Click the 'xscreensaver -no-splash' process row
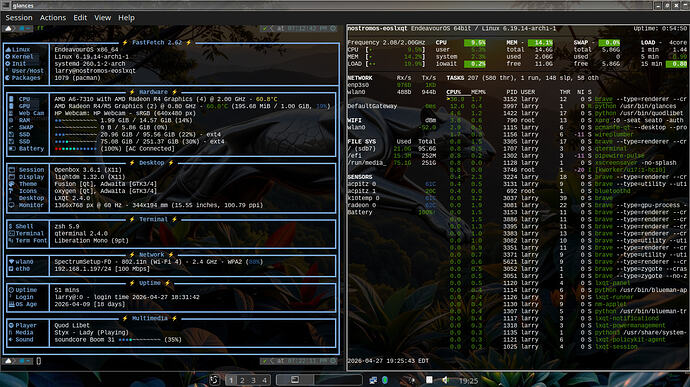 [567, 163]
